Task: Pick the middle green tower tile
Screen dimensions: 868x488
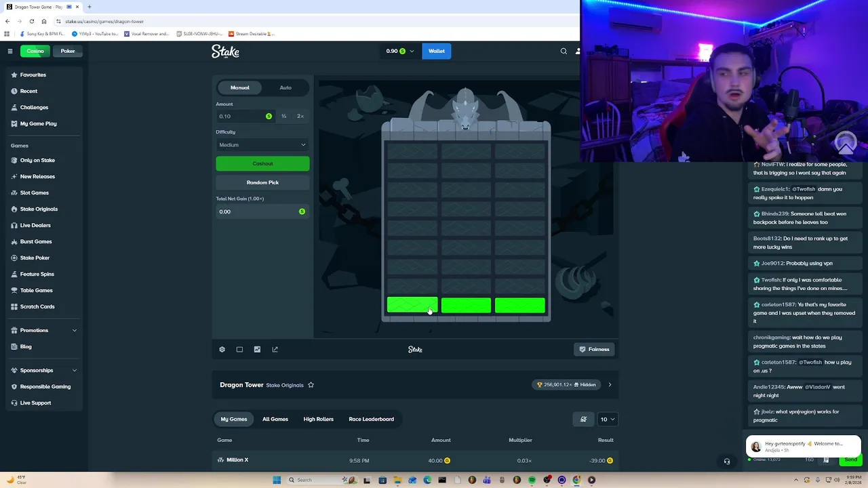Action: click(x=466, y=306)
